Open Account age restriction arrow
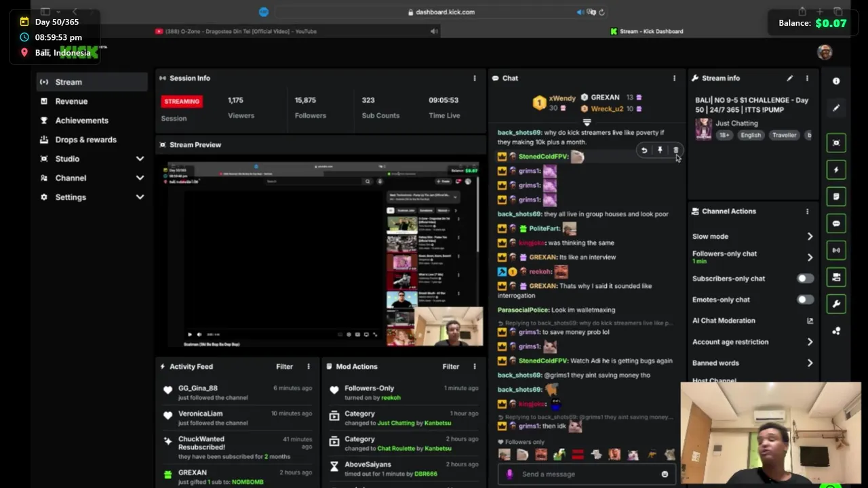Screen dimensions: 868x488 pyautogui.click(x=810, y=342)
